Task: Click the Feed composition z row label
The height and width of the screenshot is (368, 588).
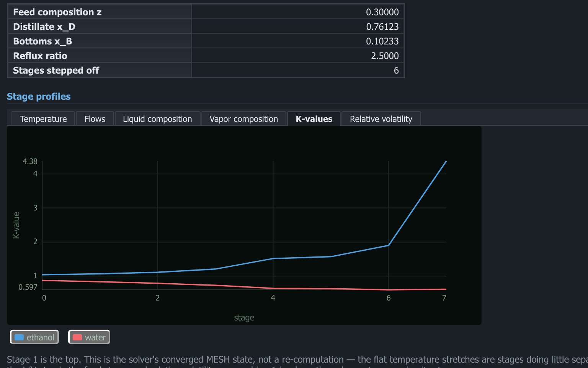Action: [57, 12]
